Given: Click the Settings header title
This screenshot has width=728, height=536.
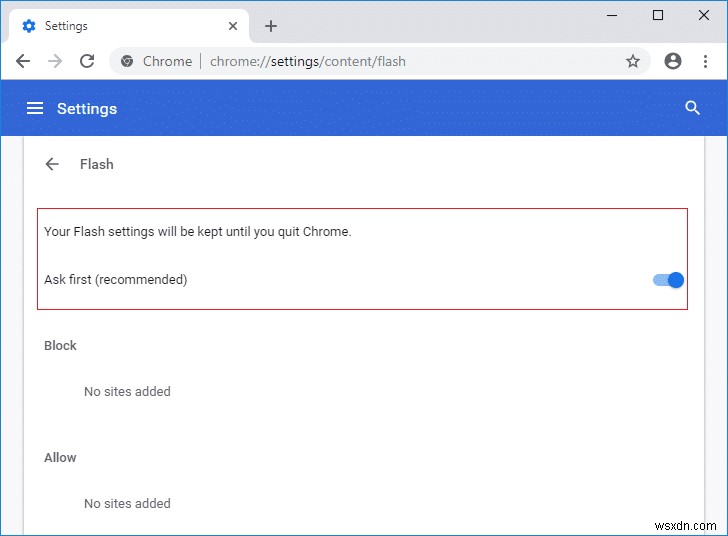Looking at the screenshot, I should pyautogui.click(x=87, y=108).
